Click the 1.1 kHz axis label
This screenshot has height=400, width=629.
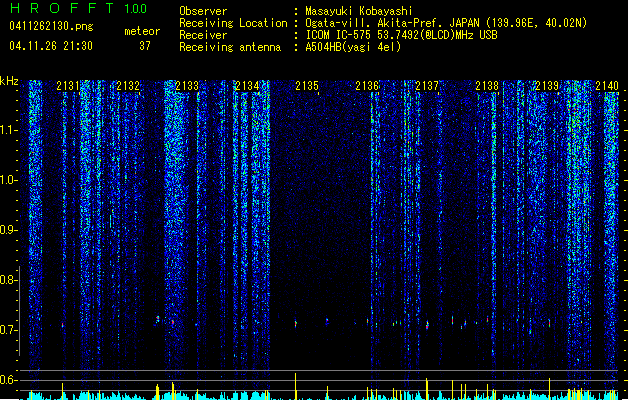point(9,130)
